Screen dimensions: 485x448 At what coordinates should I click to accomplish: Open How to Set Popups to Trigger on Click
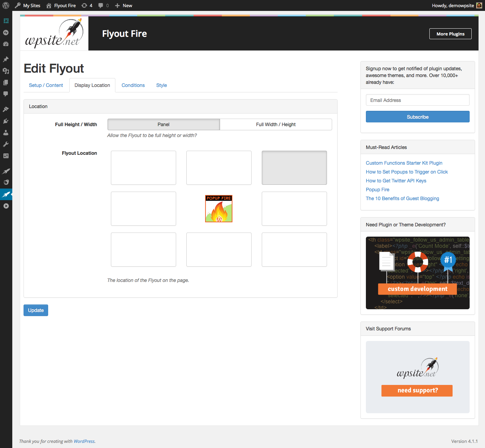tap(407, 172)
